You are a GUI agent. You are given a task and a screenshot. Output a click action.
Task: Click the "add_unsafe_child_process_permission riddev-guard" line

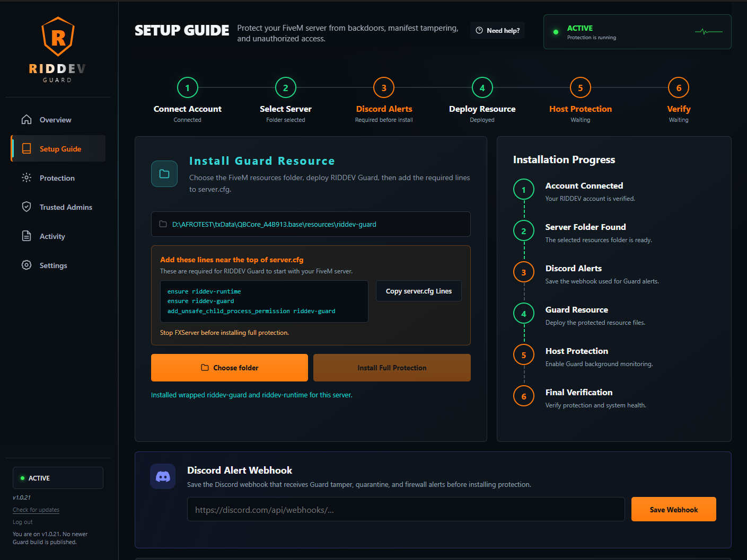click(x=251, y=311)
